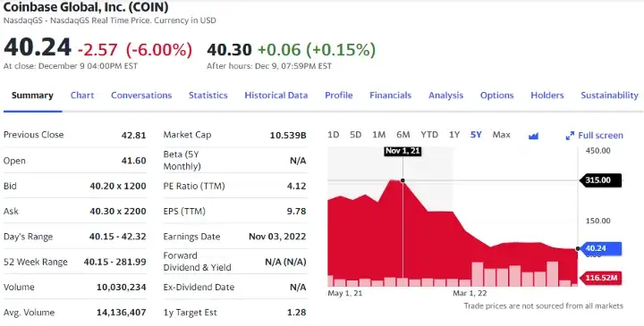This screenshot has height=326, width=644.
Task: Click the Nov 1, 21 chart data point
Action: (402, 180)
